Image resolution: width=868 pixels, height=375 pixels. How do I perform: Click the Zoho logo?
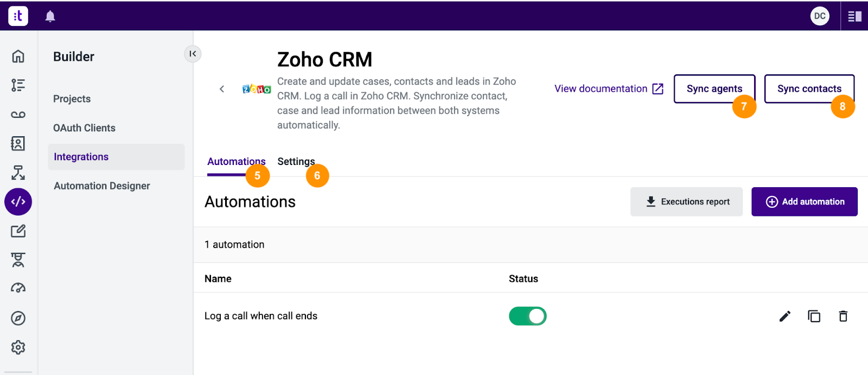257,89
